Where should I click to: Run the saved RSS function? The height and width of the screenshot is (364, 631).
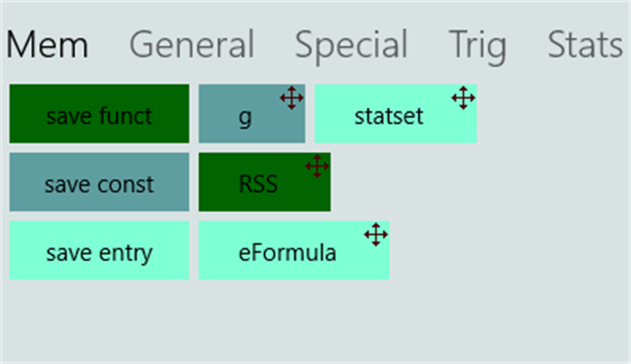coord(258,184)
